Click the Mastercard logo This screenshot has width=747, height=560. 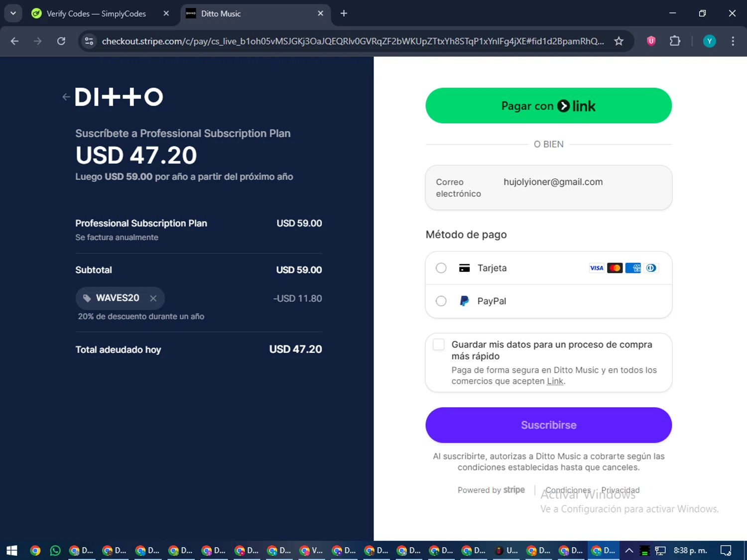pos(615,268)
